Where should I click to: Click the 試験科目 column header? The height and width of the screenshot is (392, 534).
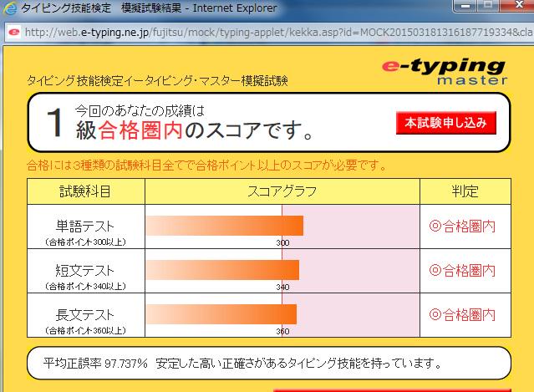coord(85,191)
